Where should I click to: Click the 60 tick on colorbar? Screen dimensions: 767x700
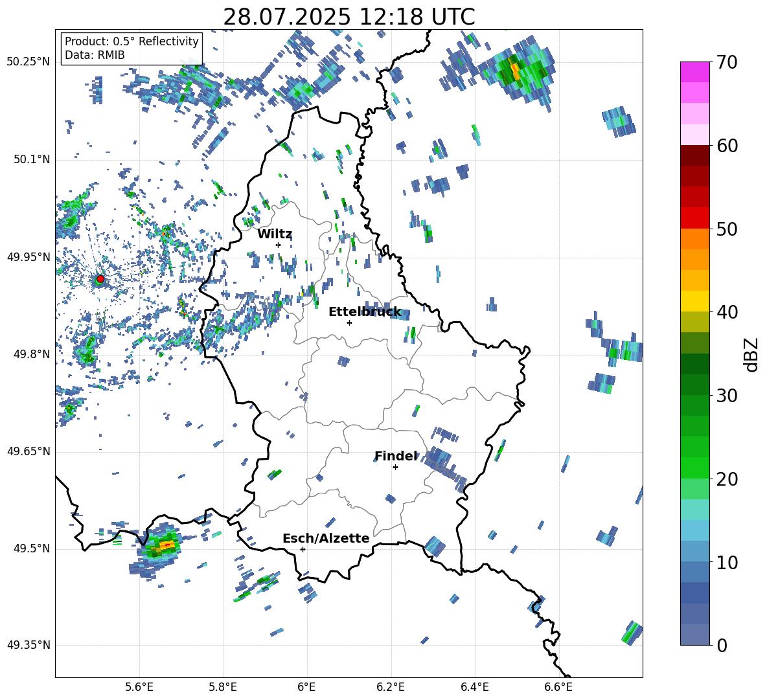[727, 146]
